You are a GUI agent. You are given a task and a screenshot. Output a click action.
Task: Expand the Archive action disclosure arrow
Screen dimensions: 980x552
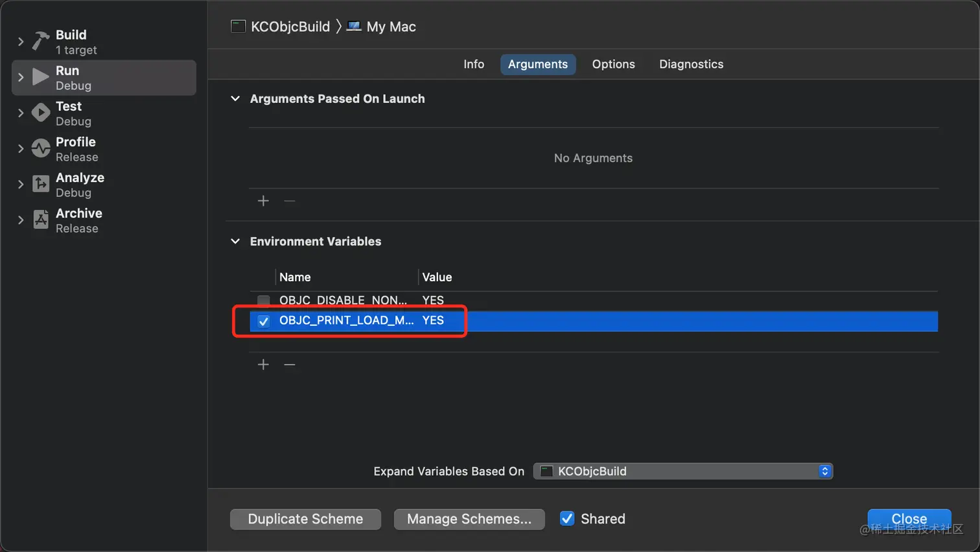point(21,220)
